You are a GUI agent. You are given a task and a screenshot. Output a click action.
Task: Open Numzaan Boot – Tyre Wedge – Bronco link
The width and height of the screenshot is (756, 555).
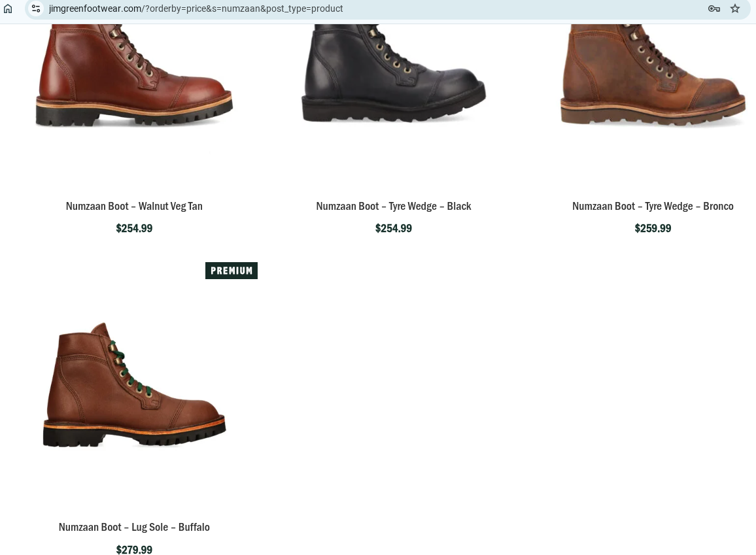653,206
